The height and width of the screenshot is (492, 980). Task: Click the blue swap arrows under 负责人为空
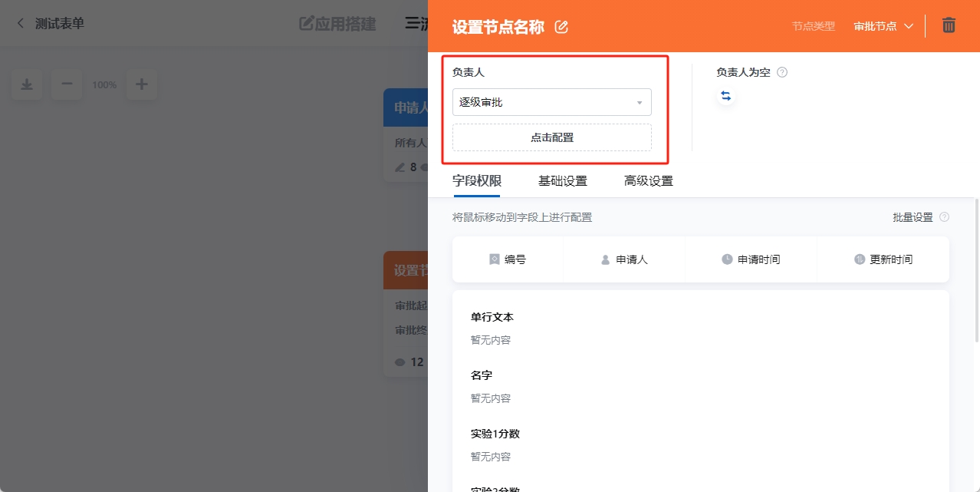725,95
